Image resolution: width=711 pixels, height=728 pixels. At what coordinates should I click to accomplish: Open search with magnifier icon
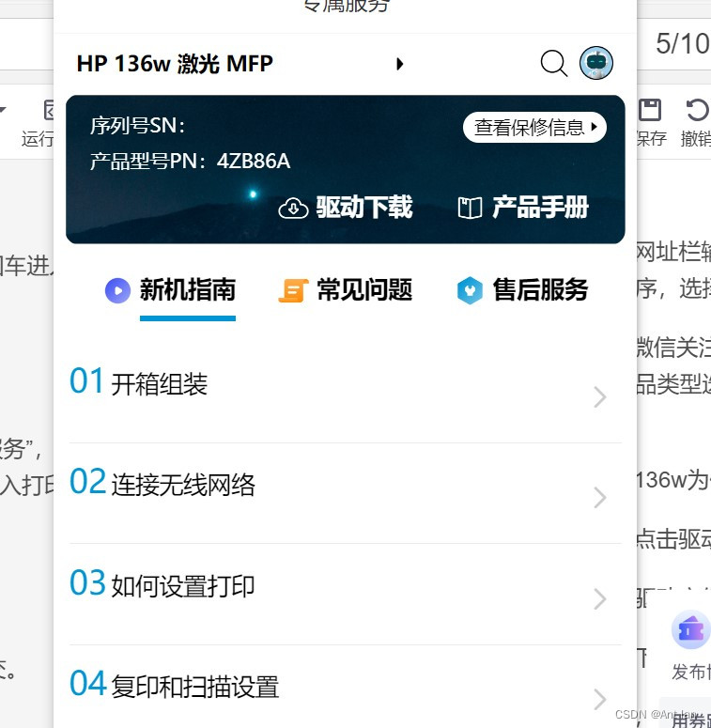click(x=554, y=63)
